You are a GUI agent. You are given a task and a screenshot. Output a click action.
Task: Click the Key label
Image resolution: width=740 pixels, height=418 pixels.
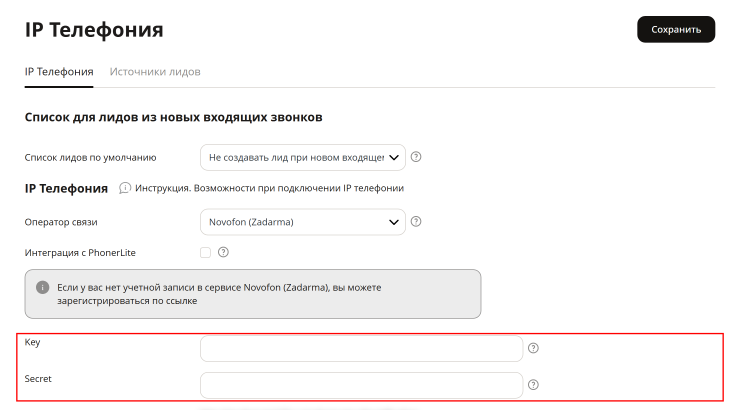coord(32,342)
